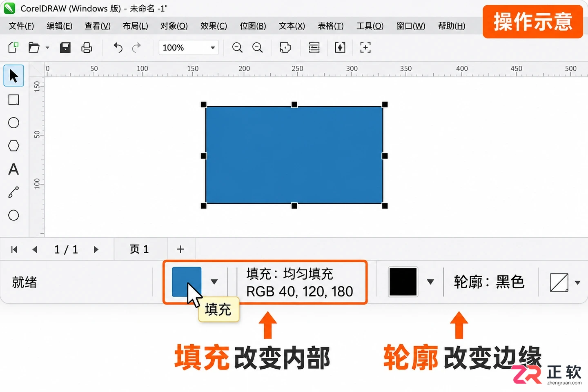Click the Open folder icon

[x=34, y=48]
